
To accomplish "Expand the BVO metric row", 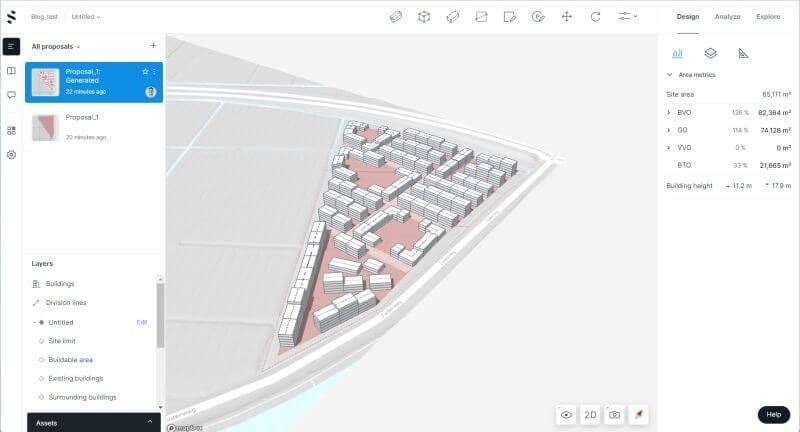I will [669, 113].
